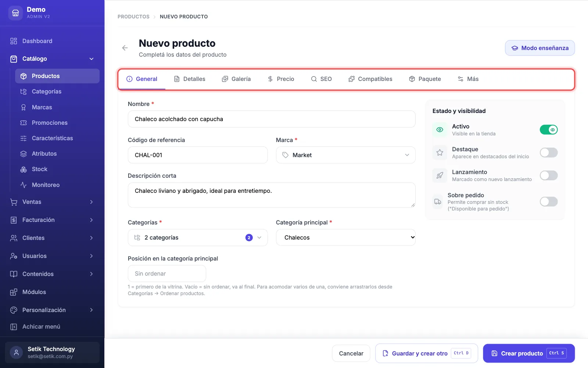Open the Precio tab
Viewport: 588px width, 368px height.
281,79
